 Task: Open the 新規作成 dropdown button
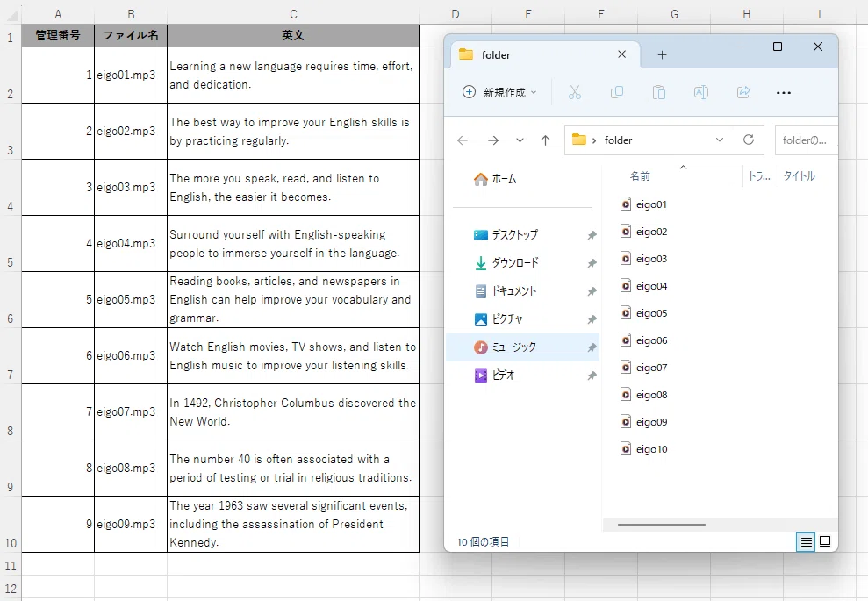pos(499,92)
